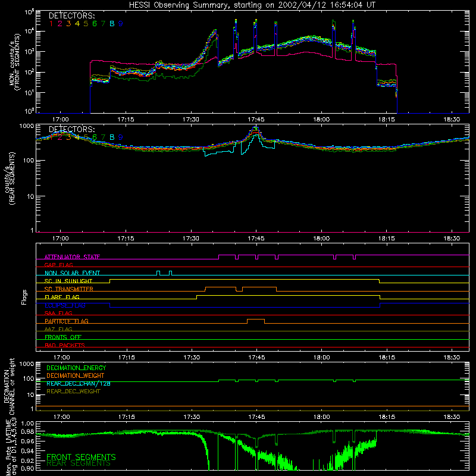Click the 18:30 time tick under the decimation panel
The height and width of the screenshot is (476, 476).
[452, 417]
